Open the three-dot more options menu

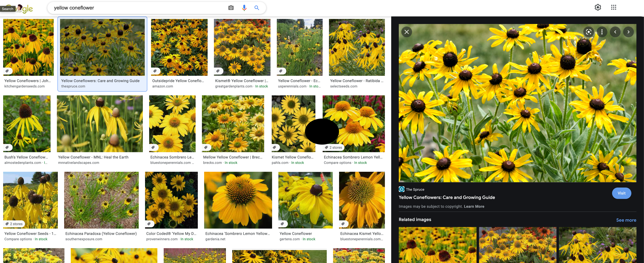(602, 32)
